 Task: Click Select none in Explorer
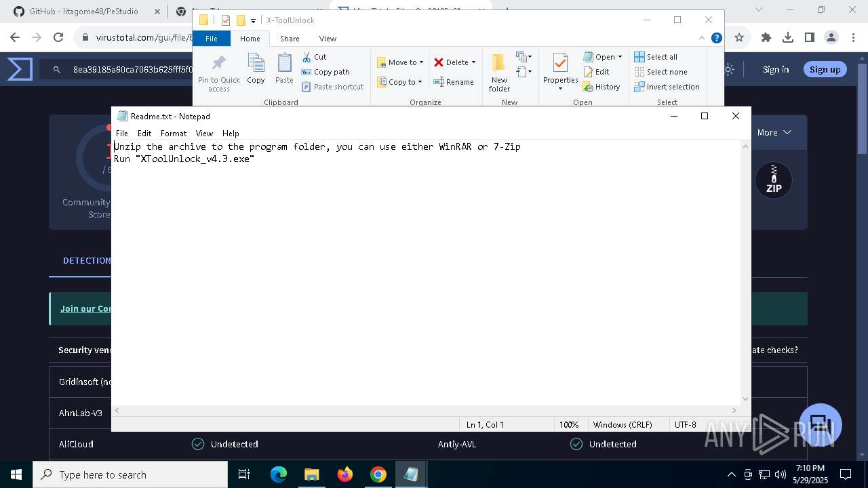click(x=661, y=72)
